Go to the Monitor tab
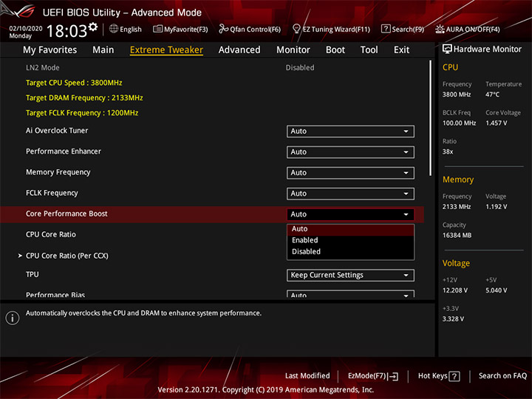Viewport: 532px width, 399px height. (x=293, y=50)
